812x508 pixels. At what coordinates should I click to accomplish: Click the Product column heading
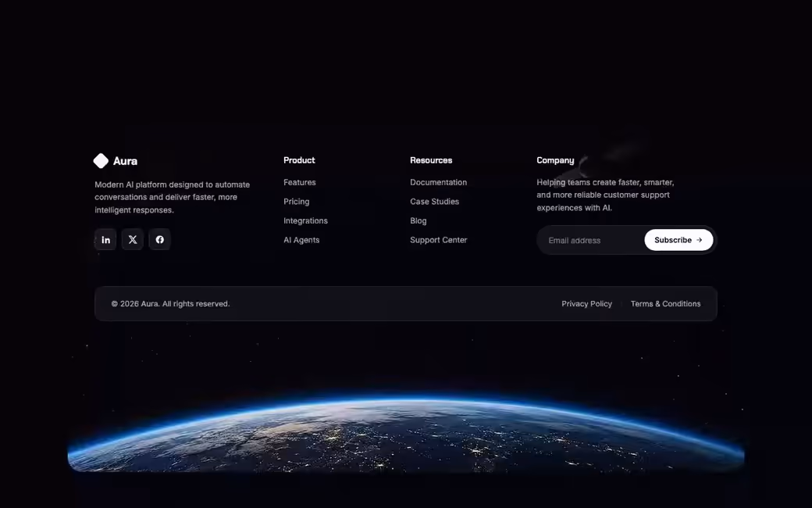coord(299,160)
